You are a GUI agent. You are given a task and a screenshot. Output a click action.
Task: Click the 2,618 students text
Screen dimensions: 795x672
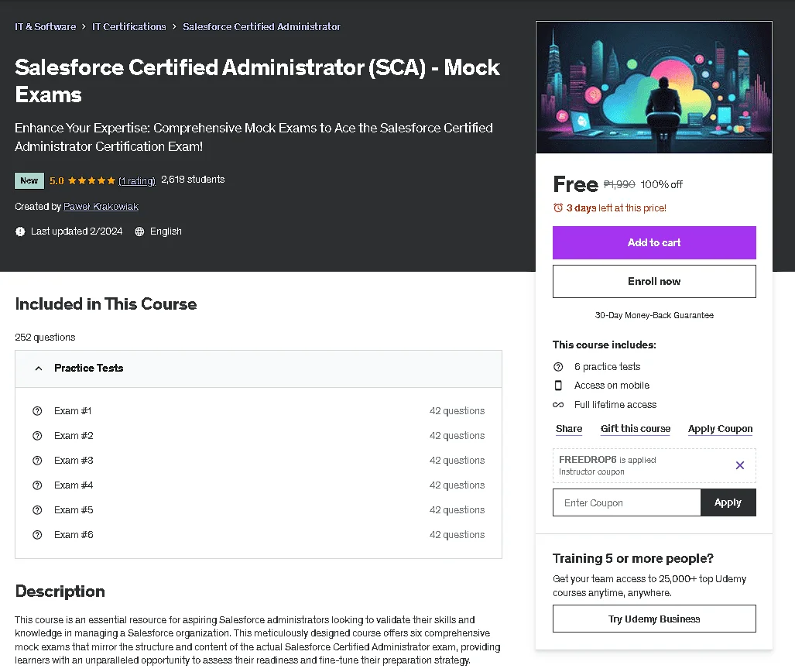(193, 180)
